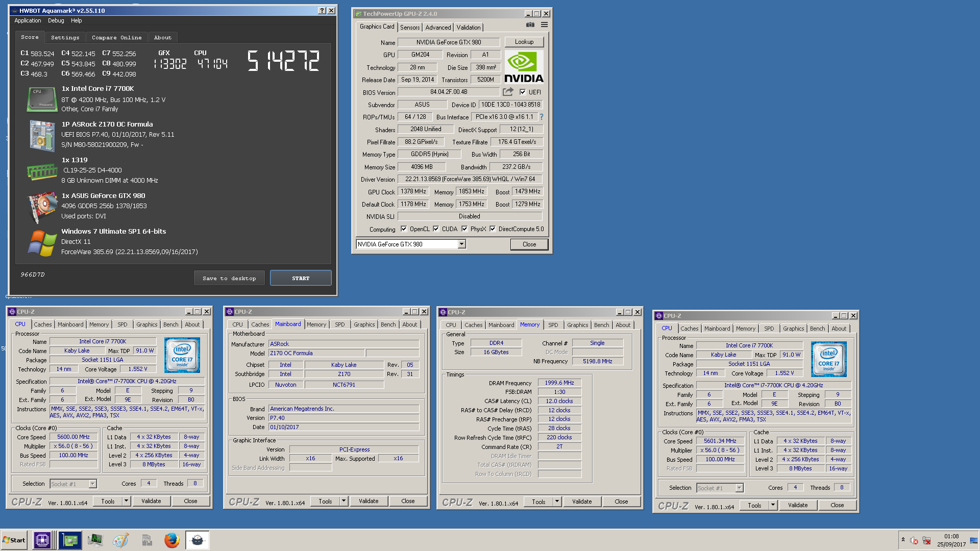Open GPU-Z from the taskbar
Screen dimensions: 980x551
[69, 540]
